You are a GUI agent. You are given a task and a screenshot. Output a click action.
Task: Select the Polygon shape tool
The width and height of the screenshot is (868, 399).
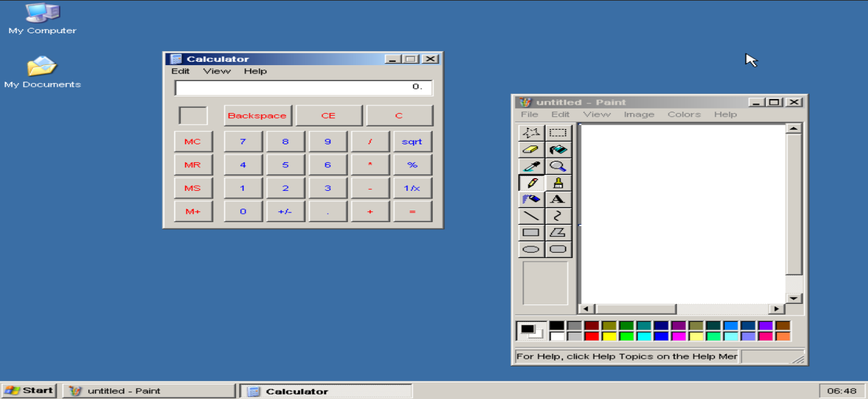pyautogui.click(x=558, y=232)
